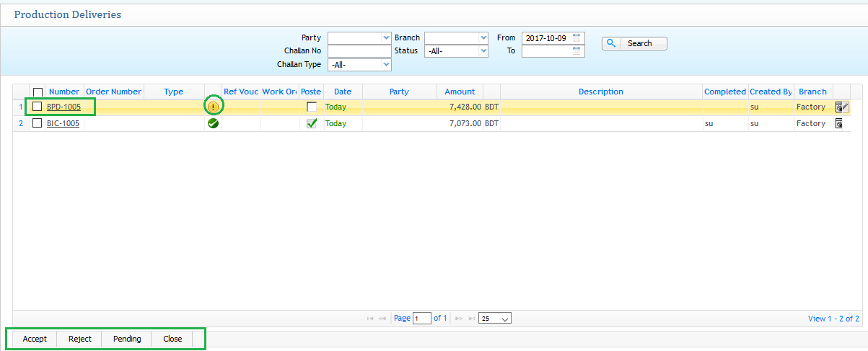This screenshot has height=351, width=868.
Task: Toggle the Posted checkbox for BPD-1005
Action: 312,107
